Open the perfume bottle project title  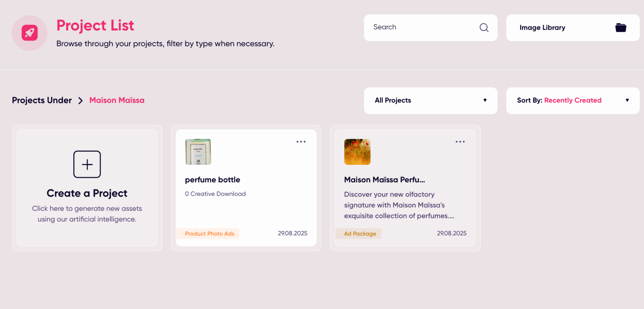click(x=213, y=180)
